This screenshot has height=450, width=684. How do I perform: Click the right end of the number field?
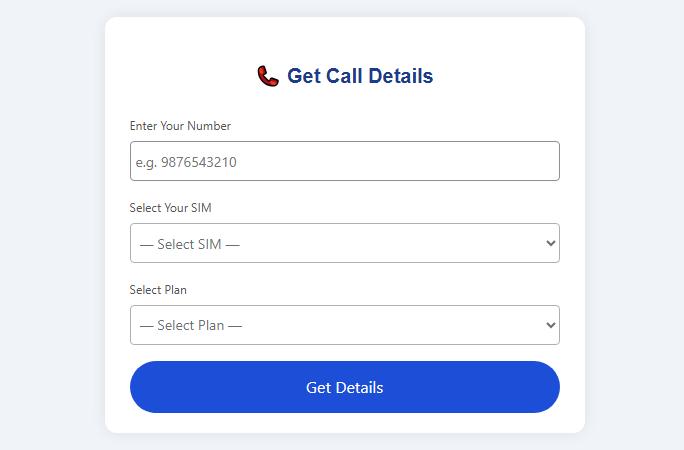coord(540,161)
